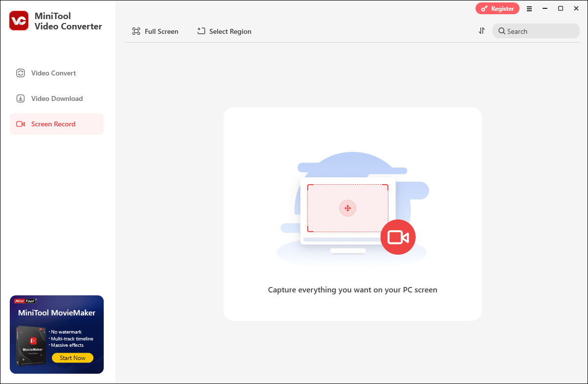
Task: Click the sort order arrows icon
Action: point(482,31)
